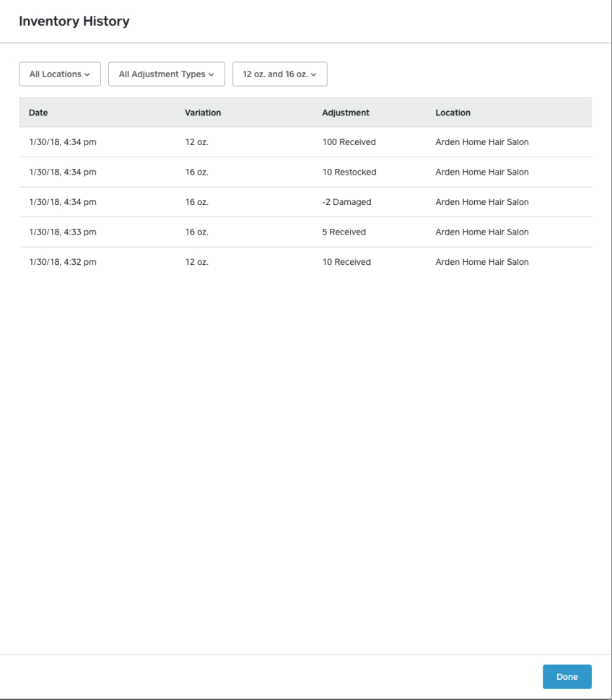Viewport: 612px width, 700px height.
Task: Click the Location column header
Action: 453,113
